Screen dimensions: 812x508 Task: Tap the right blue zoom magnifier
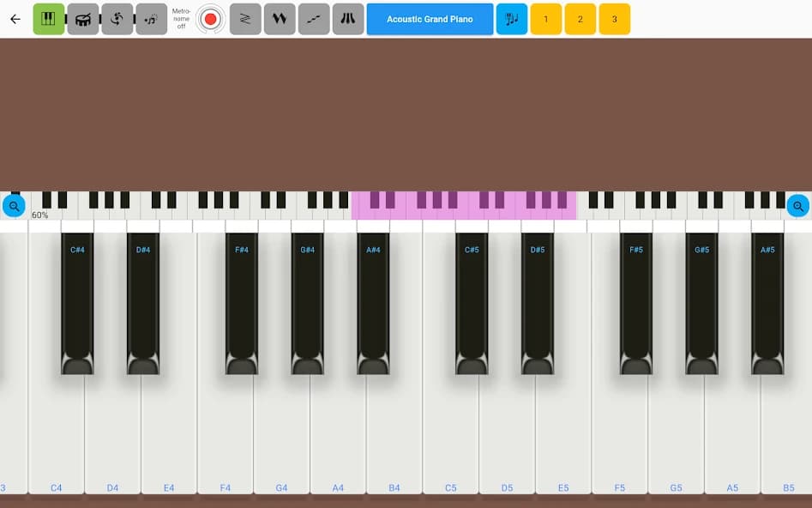(798, 206)
